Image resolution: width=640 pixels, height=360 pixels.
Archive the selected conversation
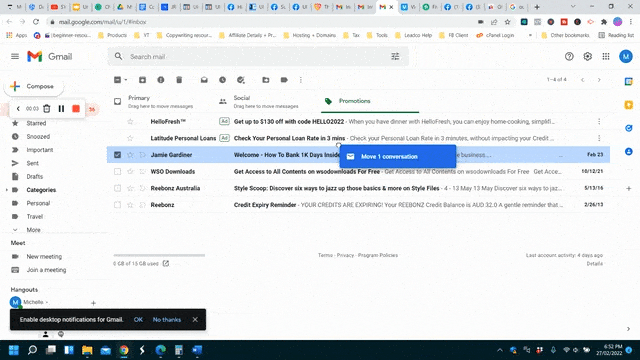click(142, 80)
